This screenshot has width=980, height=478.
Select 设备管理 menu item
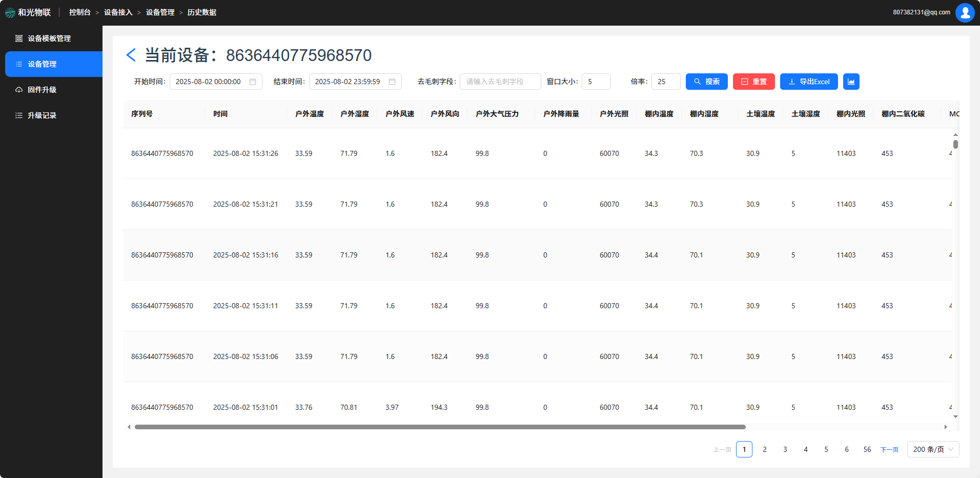coord(54,64)
